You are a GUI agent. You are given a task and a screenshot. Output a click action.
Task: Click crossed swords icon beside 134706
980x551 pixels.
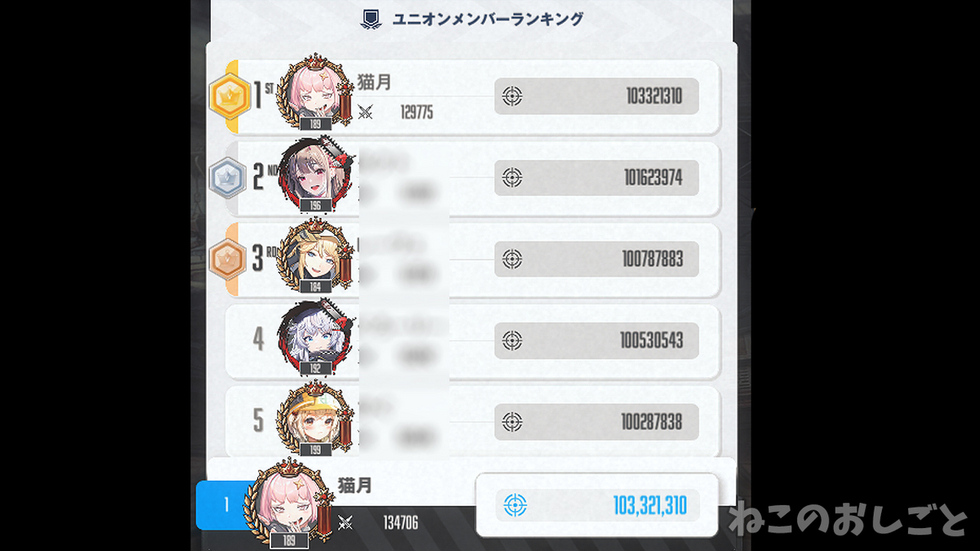pyautogui.click(x=345, y=522)
